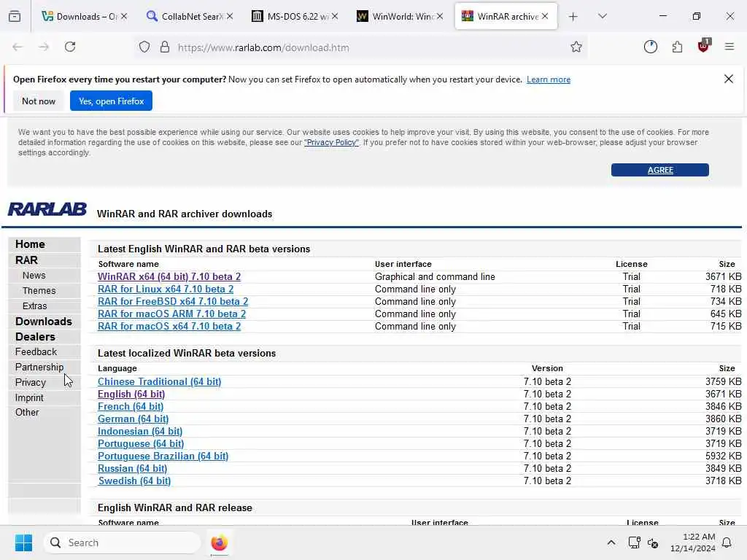The image size is (747, 560).
Task: Close the CollabNet Search tab
Action: [x=230, y=16]
